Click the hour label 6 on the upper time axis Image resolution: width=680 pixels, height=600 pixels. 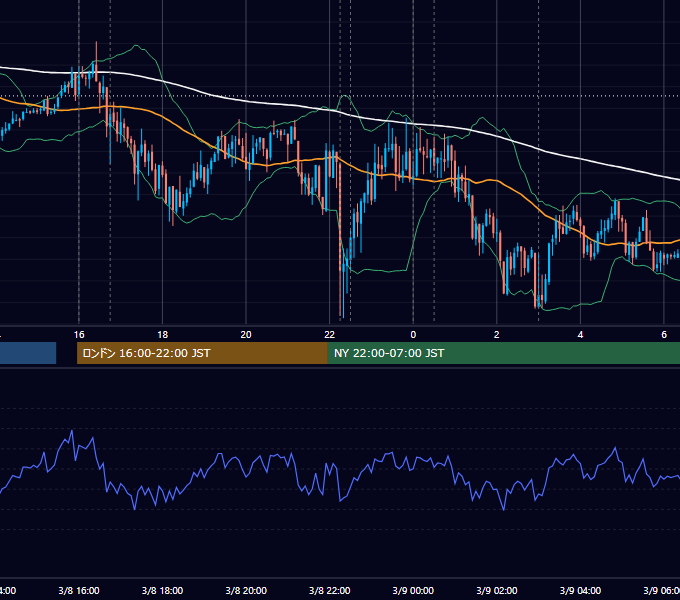664,335
